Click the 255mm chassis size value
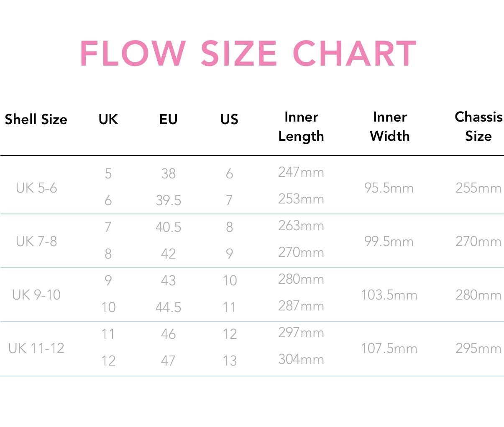 pos(478,188)
